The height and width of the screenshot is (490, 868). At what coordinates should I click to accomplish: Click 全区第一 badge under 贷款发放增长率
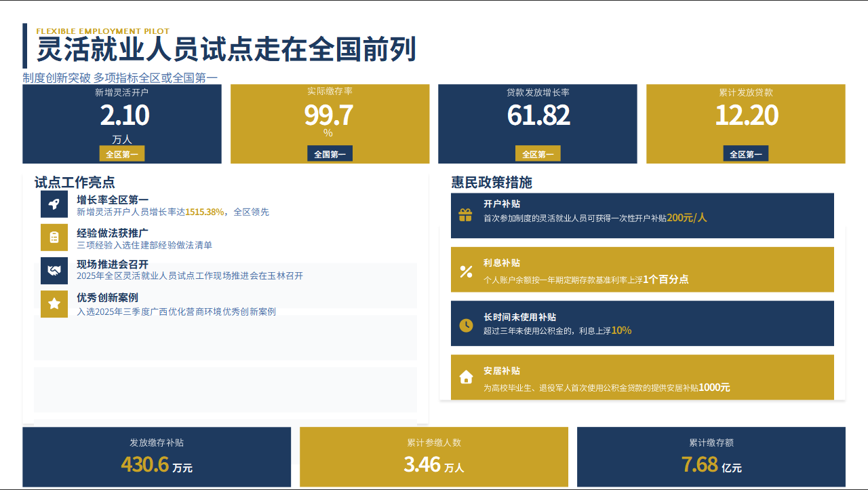pos(538,154)
